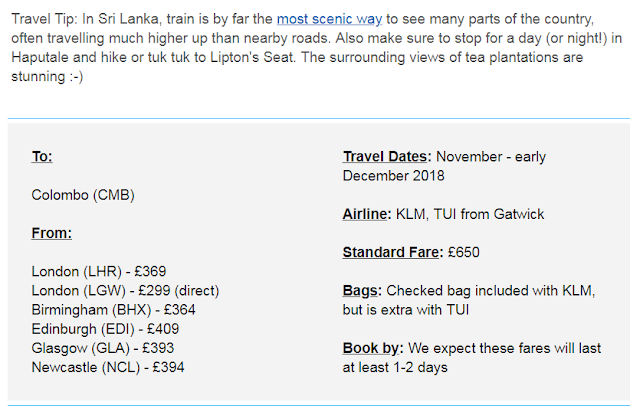Click the Edinburgh (EDI) £409 fare
Viewport: 640px width, 412px height.
click(105, 329)
